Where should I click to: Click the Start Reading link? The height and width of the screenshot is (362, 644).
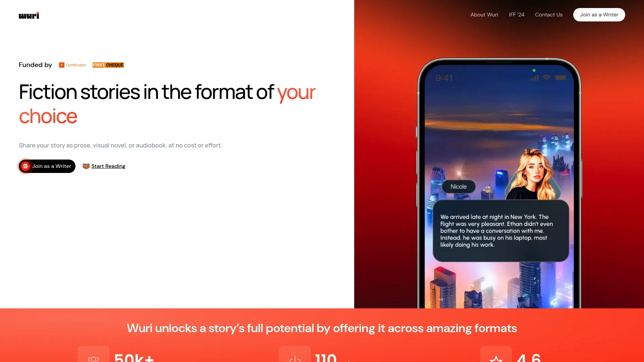(108, 166)
